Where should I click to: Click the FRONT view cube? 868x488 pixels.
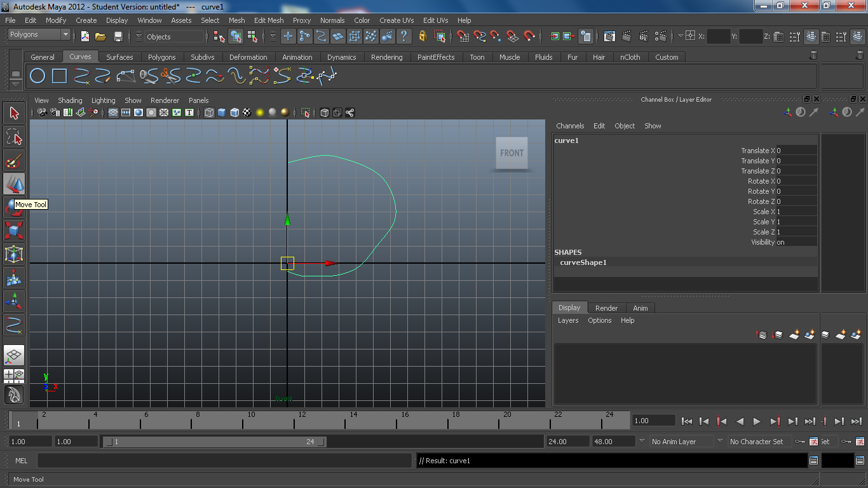512,153
